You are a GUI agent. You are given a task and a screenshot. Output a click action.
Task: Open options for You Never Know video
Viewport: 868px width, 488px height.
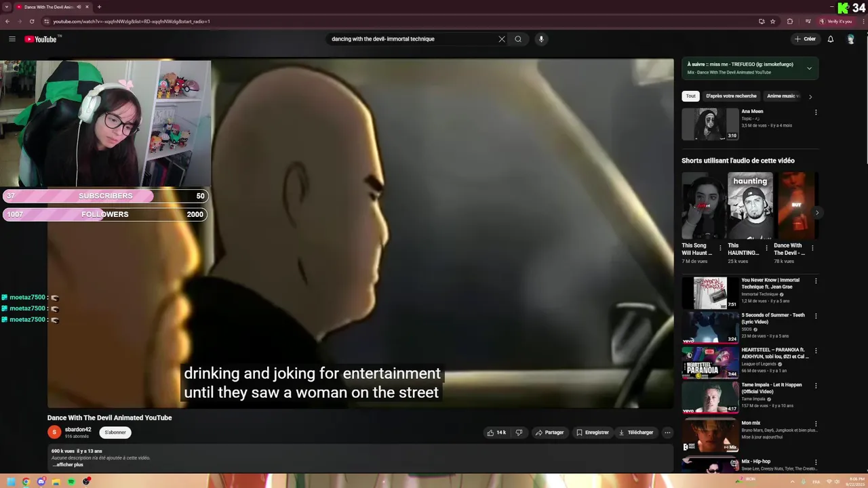[x=816, y=281]
